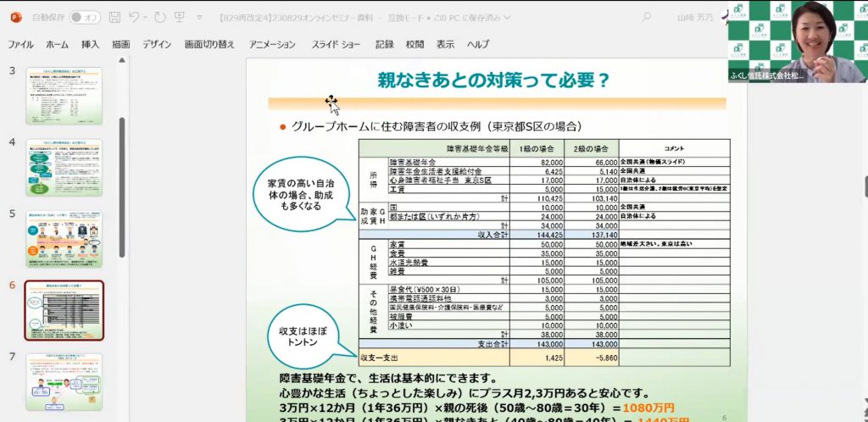Screen dimensions: 868x422
Task: Switch to the ホーム tab
Action: (x=58, y=45)
